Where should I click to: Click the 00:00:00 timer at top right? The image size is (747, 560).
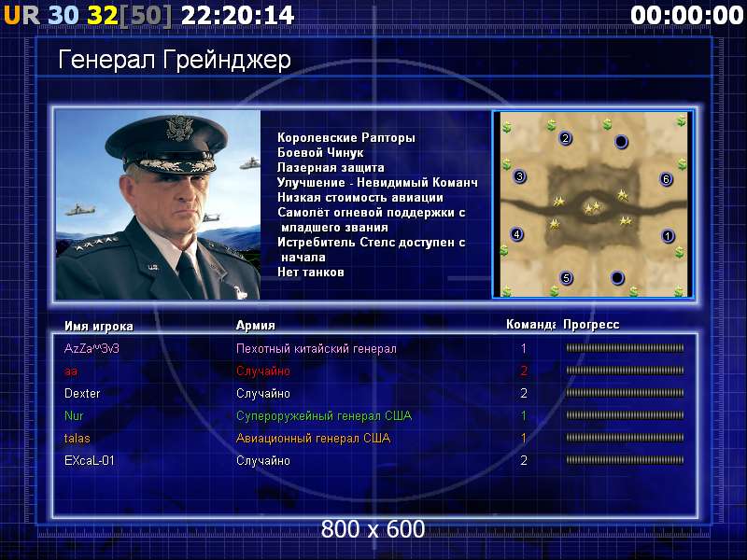pos(687,15)
